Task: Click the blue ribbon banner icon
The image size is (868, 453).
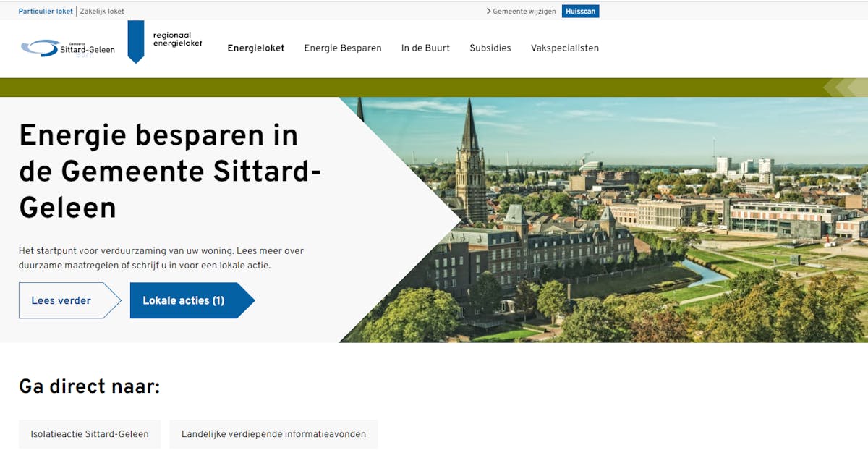Action: (136, 41)
